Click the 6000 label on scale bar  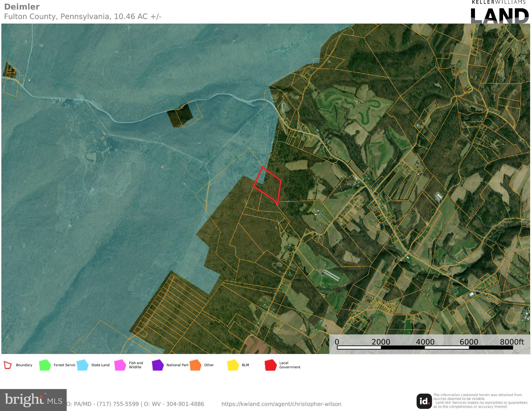coord(469,342)
